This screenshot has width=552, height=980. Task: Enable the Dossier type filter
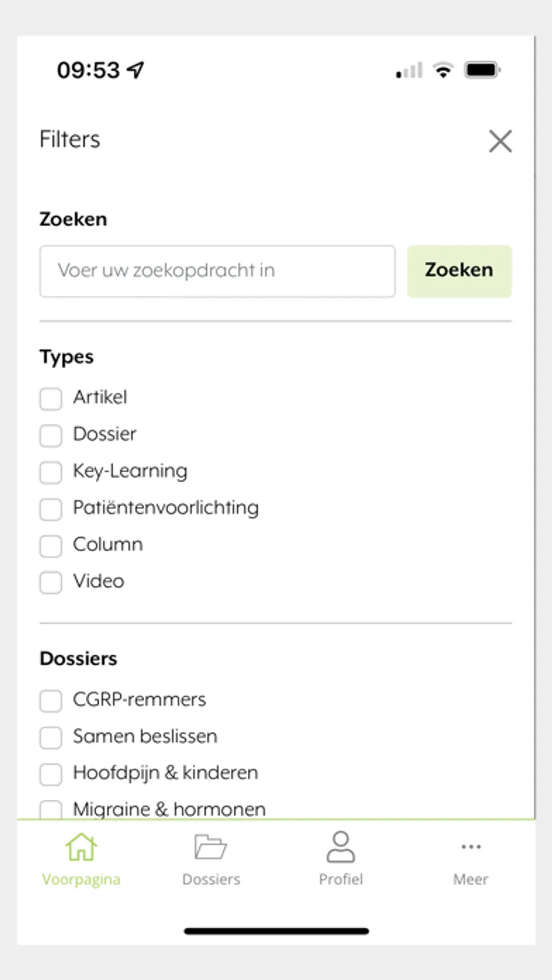coord(51,435)
